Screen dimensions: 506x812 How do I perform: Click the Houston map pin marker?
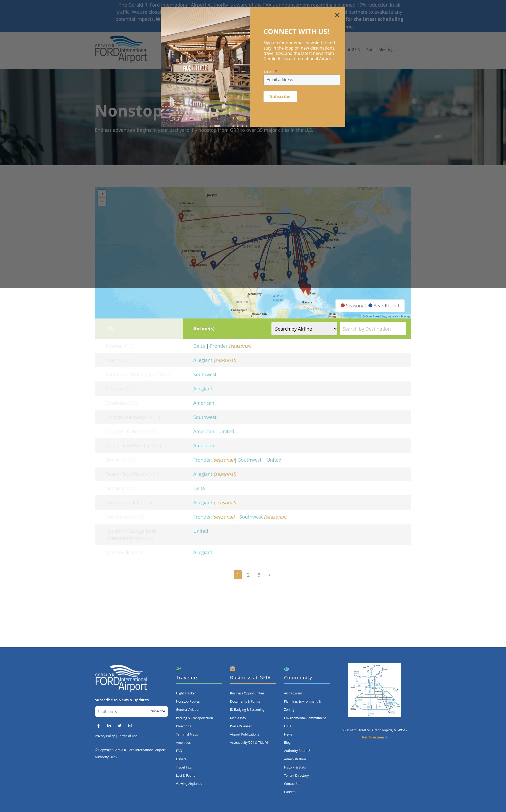click(263, 277)
